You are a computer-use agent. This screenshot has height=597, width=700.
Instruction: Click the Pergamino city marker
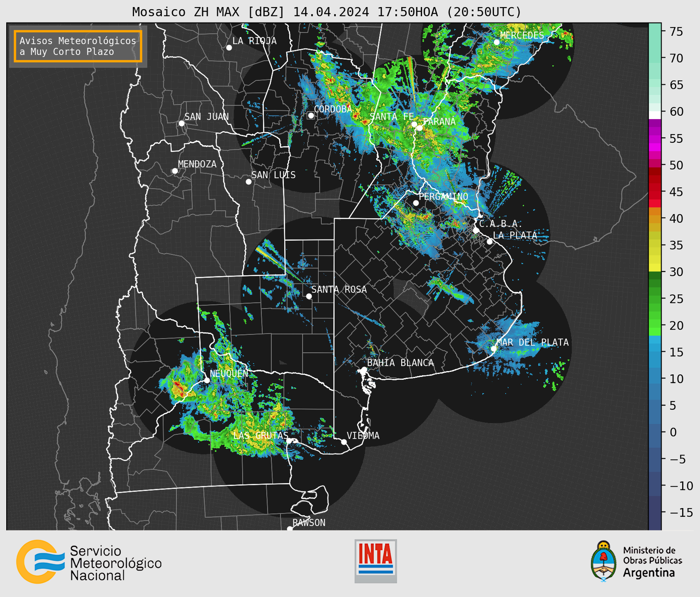(x=416, y=203)
